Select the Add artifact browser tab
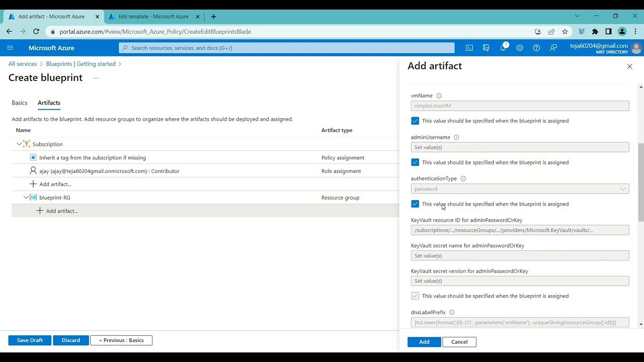Image resolution: width=644 pixels, height=362 pixels. tap(51, 17)
